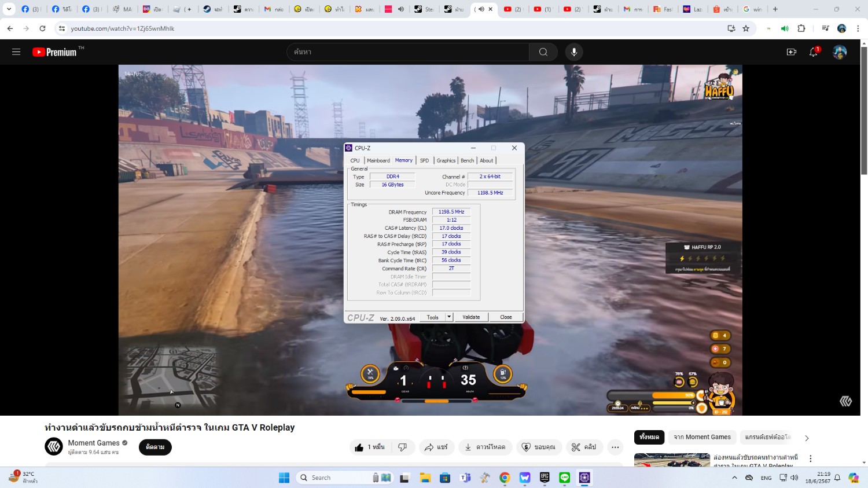868x488 pixels.
Task: Open the LINE app in taskbar
Action: click(564, 478)
